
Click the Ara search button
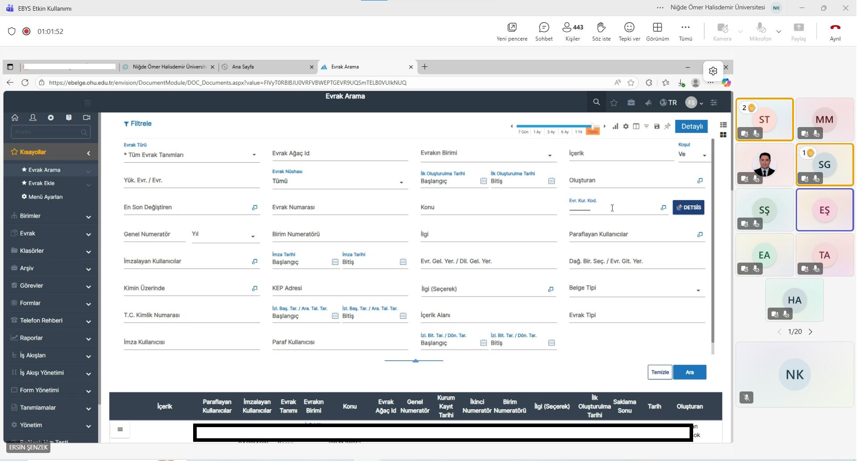pos(689,372)
